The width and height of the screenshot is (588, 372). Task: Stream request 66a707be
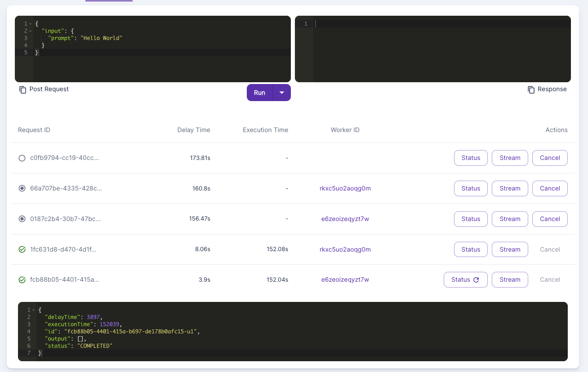pos(510,189)
